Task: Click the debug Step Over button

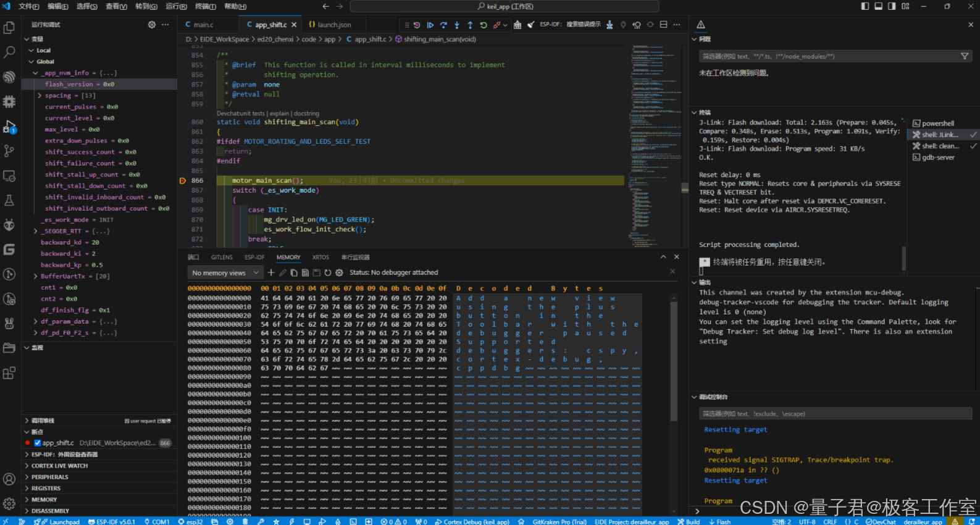Action: (443, 25)
